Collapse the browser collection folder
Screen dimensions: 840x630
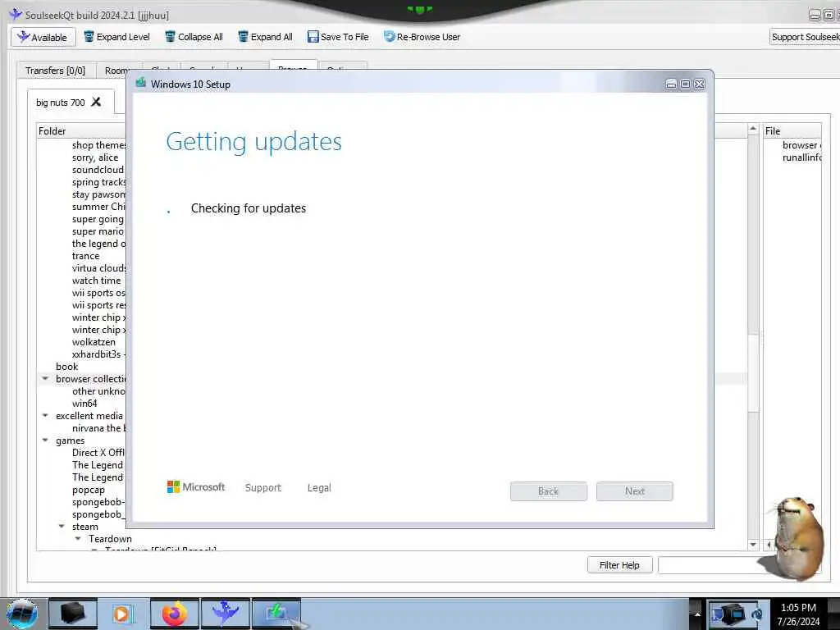(45, 378)
